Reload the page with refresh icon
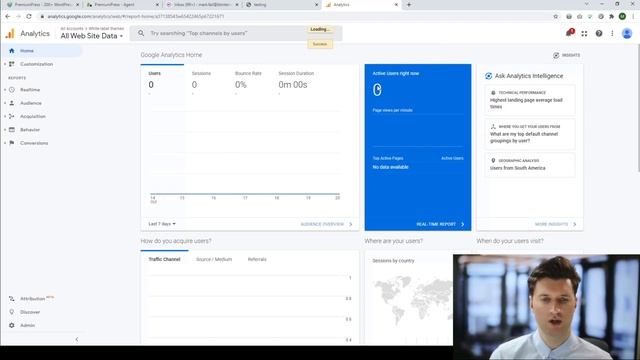This screenshot has height=360, width=640. click(29, 16)
